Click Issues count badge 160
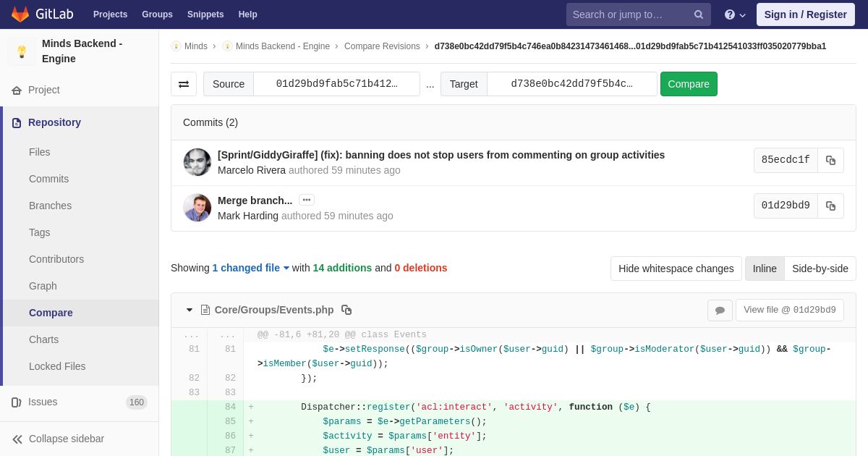Screen dimensions: 868x456 pos(137,402)
